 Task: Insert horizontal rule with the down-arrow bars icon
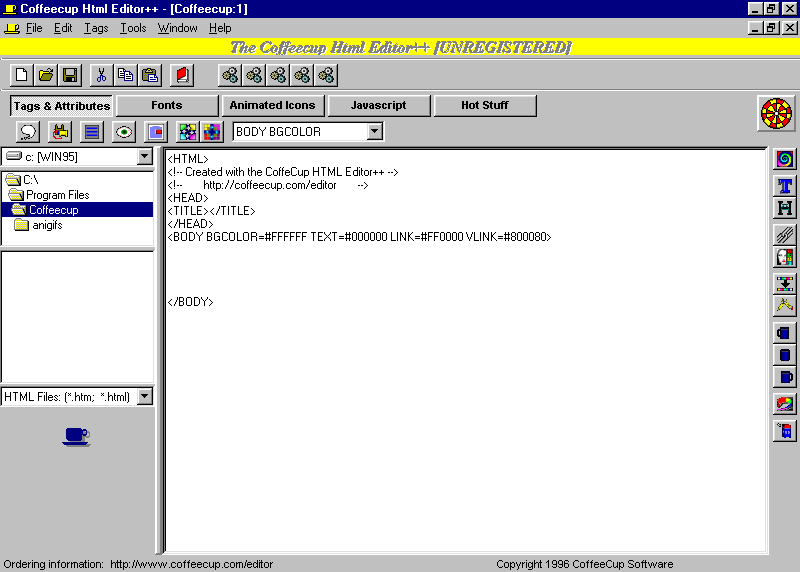(784, 283)
